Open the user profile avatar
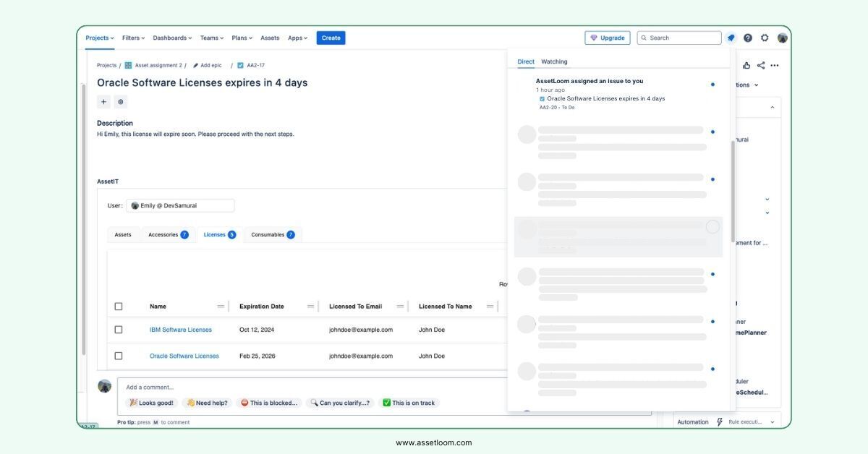 [x=783, y=38]
